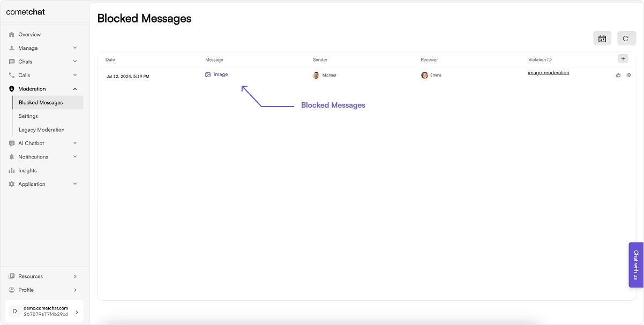Open the demo.cometchat.com app switcher

44,311
